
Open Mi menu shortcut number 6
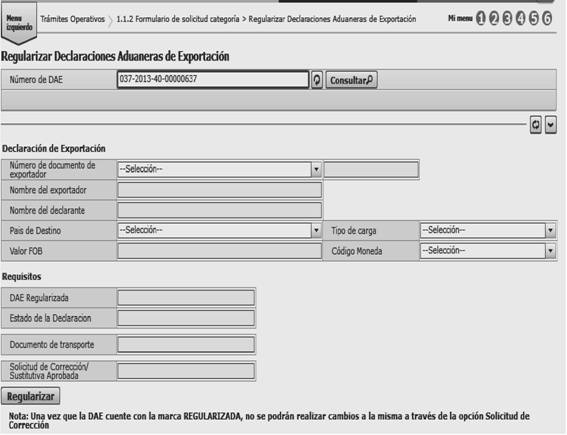(547, 18)
